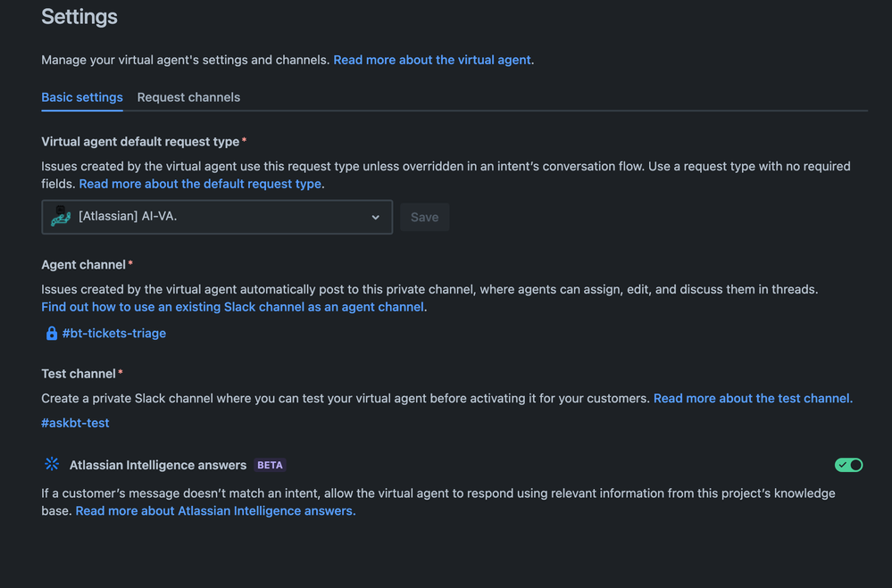Open the default request type dropdown

pos(217,217)
